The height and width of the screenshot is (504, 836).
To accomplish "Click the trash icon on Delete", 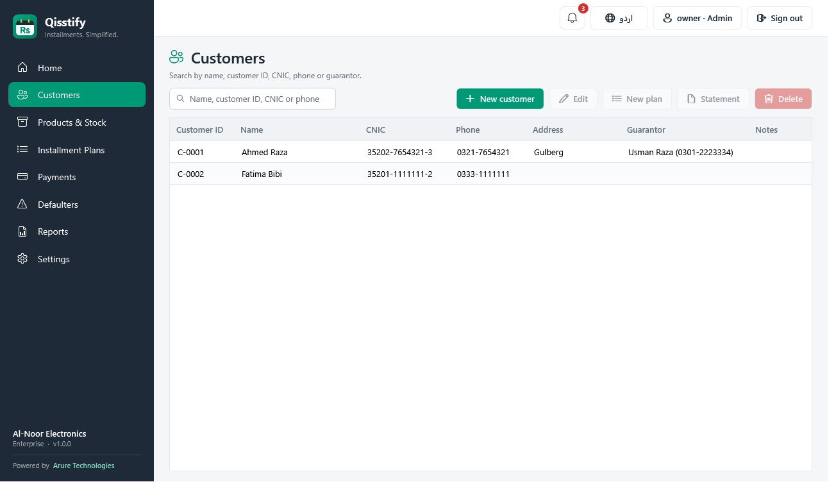I will click(x=769, y=99).
